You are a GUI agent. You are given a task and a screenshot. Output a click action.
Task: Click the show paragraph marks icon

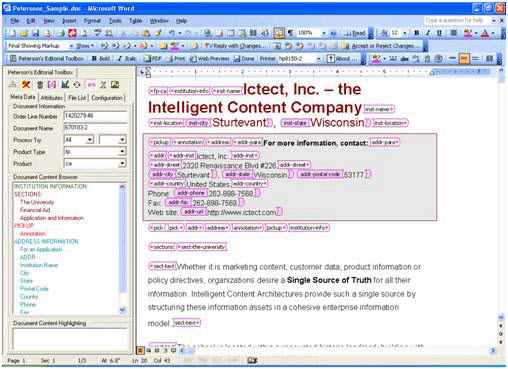pos(290,33)
